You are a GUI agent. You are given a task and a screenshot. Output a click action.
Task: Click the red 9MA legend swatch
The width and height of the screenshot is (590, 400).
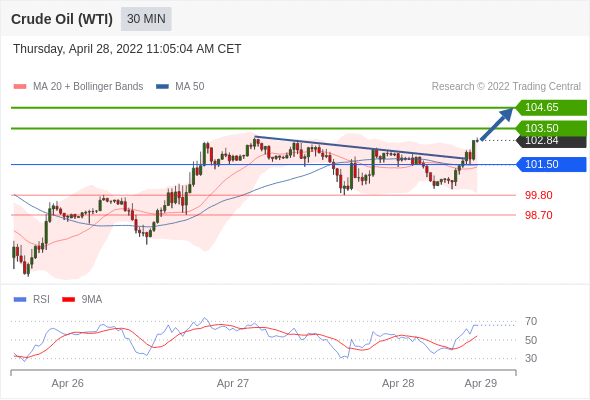click(x=68, y=300)
